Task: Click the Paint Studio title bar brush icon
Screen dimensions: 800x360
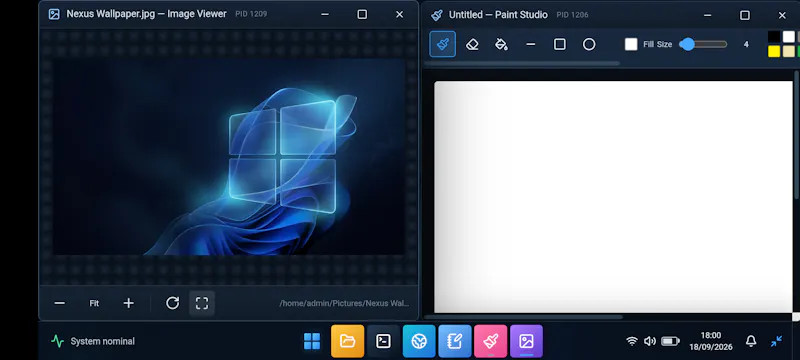Action: (x=436, y=15)
